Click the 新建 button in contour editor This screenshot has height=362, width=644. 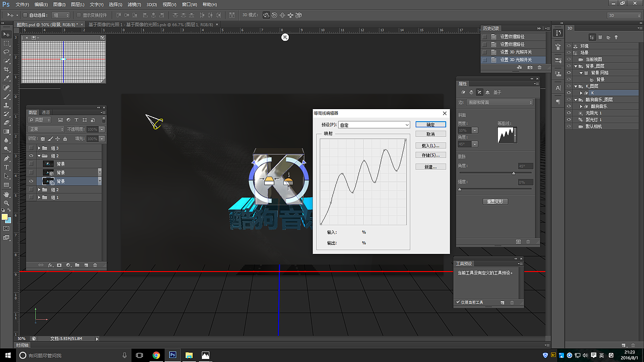(x=431, y=167)
